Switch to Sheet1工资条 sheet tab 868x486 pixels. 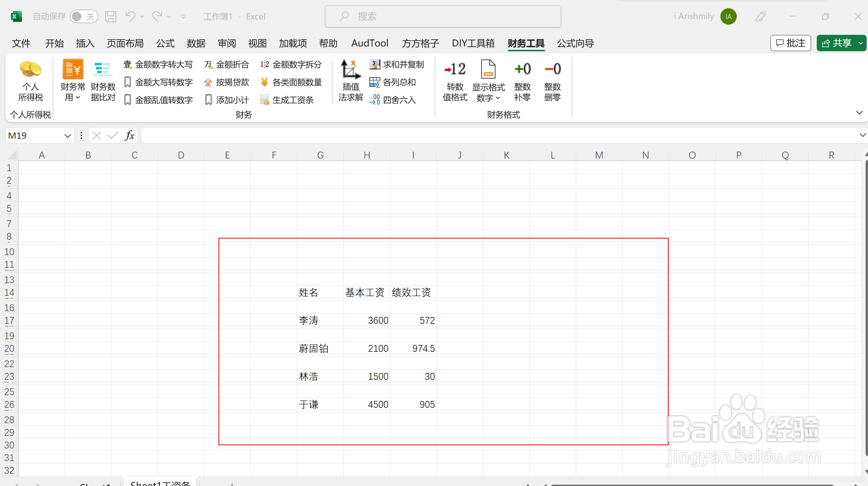pyautogui.click(x=160, y=483)
